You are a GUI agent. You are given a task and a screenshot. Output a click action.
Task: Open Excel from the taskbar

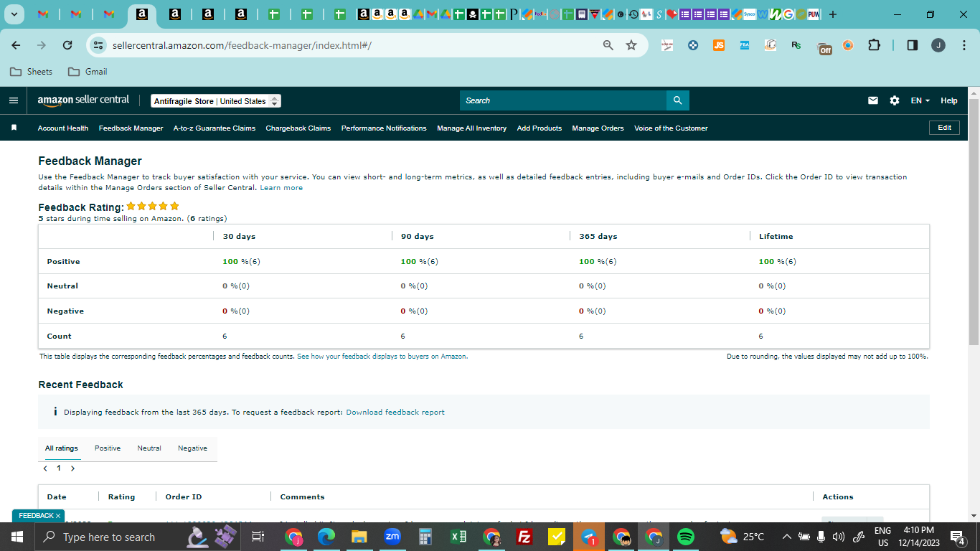[x=458, y=537]
